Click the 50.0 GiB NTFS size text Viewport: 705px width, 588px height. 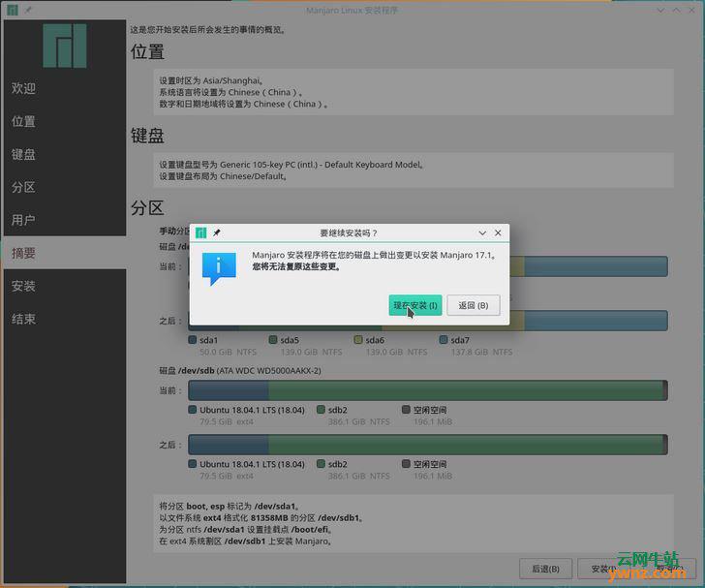click(228, 352)
